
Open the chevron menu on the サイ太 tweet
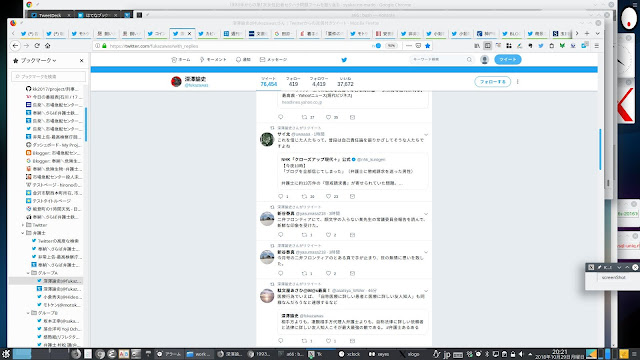pyautogui.click(x=426, y=134)
